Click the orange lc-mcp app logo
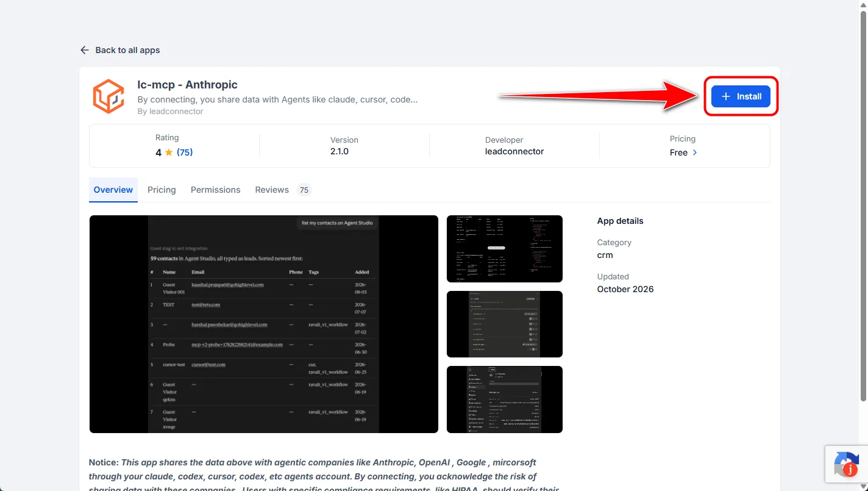The image size is (868, 491). pyautogui.click(x=108, y=96)
